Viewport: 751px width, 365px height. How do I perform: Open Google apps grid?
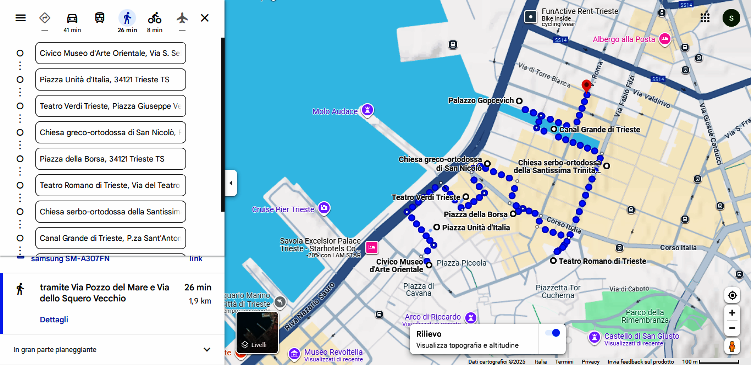705,18
